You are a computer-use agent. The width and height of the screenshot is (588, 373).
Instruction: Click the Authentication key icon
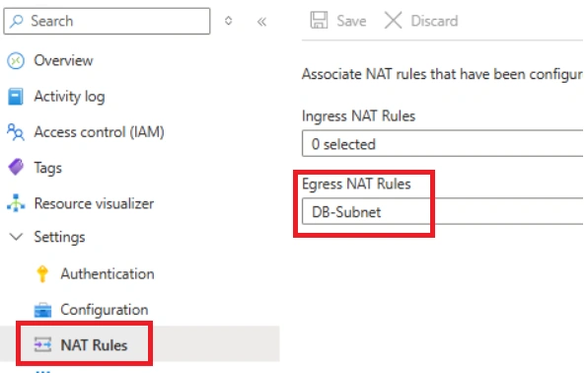[x=42, y=273]
